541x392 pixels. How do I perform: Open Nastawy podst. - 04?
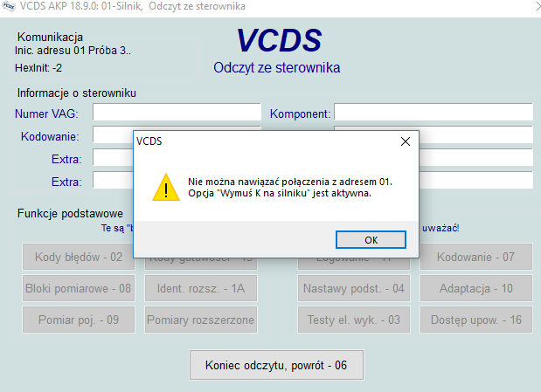click(354, 288)
